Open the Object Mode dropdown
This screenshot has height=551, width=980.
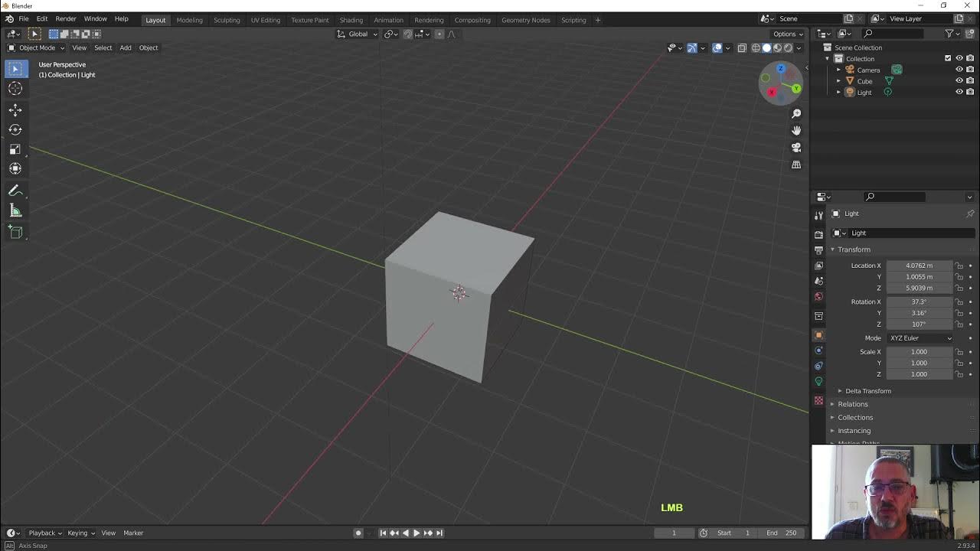[36, 47]
